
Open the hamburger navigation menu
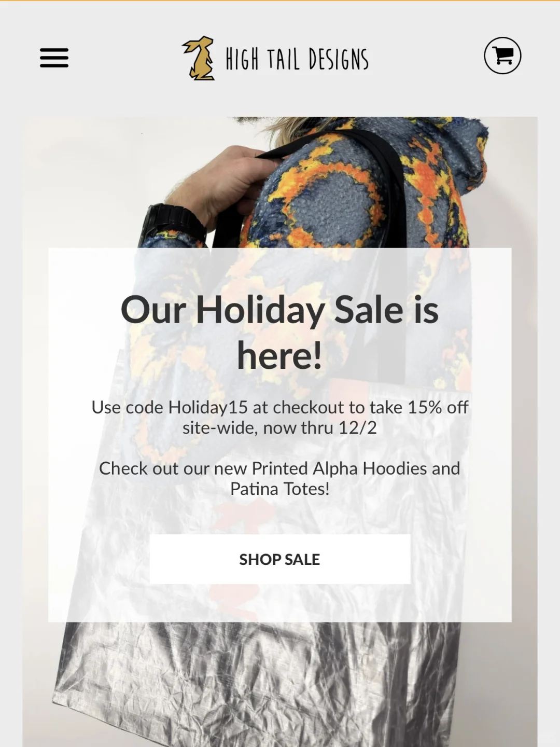tap(54, 58)
